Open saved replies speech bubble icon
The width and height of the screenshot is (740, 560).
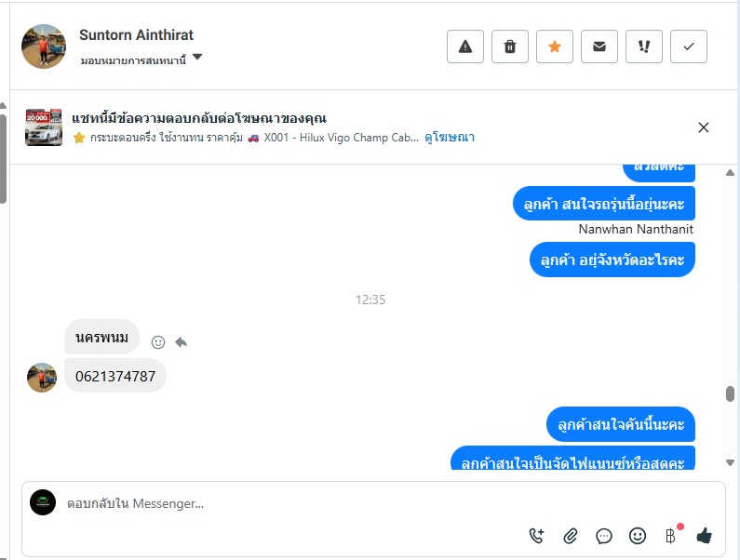click(604, 535)
